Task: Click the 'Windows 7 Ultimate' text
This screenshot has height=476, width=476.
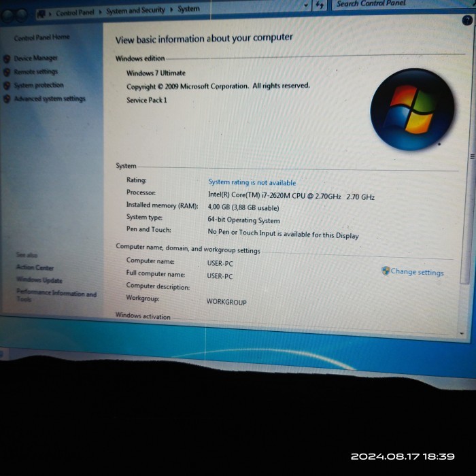Action: pos(156,73)
